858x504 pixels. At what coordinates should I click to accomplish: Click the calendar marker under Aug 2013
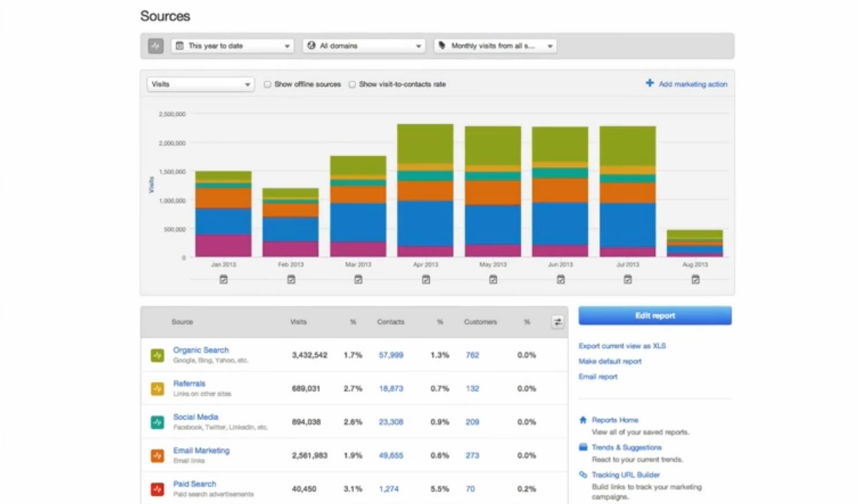[x=696, y=280]
